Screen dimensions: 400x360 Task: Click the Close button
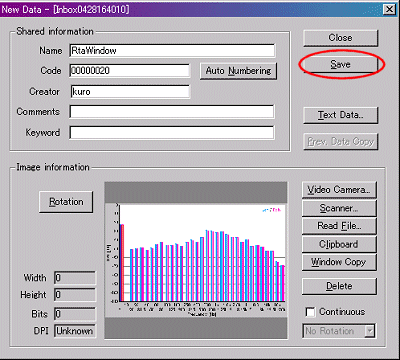point(340,38)
